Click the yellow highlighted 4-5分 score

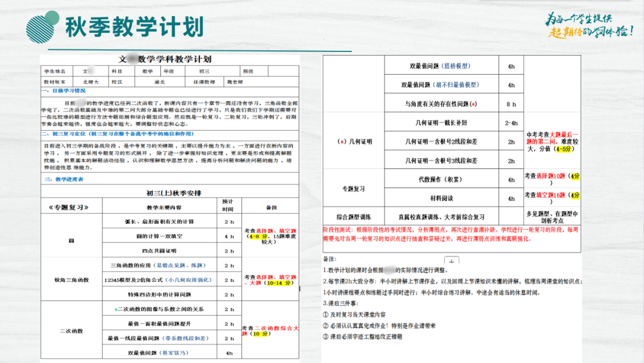(x=562, y=149)
